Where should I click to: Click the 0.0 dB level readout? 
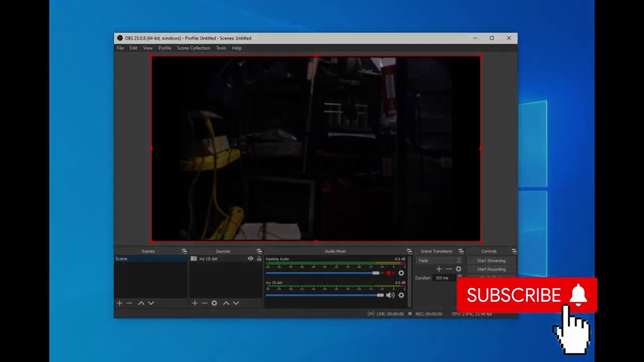(x=400, y=283)
